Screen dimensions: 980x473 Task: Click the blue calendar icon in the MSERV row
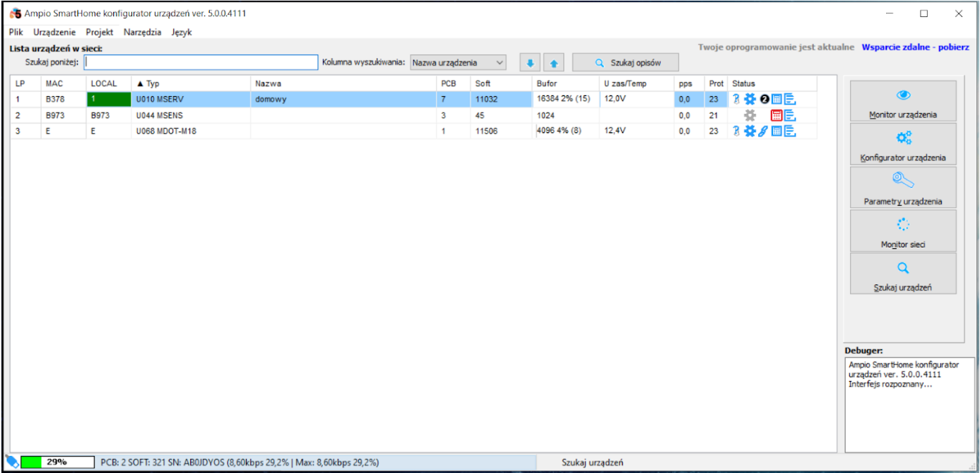click(777, 99)
